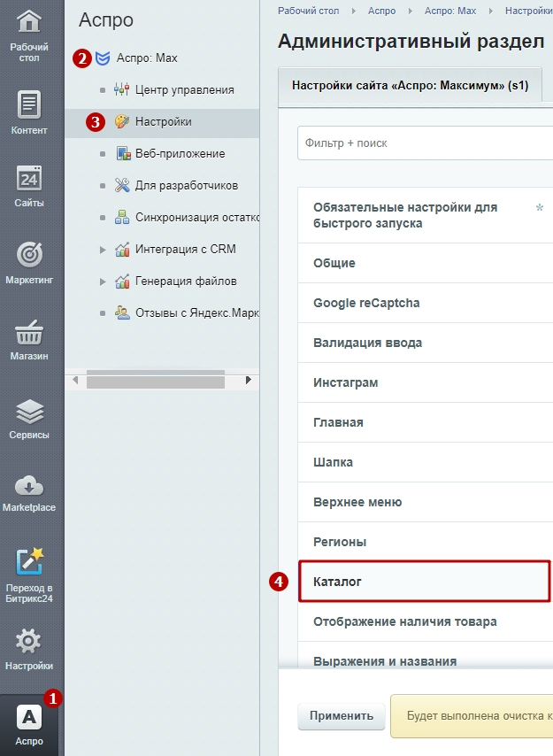Open the Сайты calendar icon
Screen dimensions: 553x756
pyautogui.click(x=29, y=179)
